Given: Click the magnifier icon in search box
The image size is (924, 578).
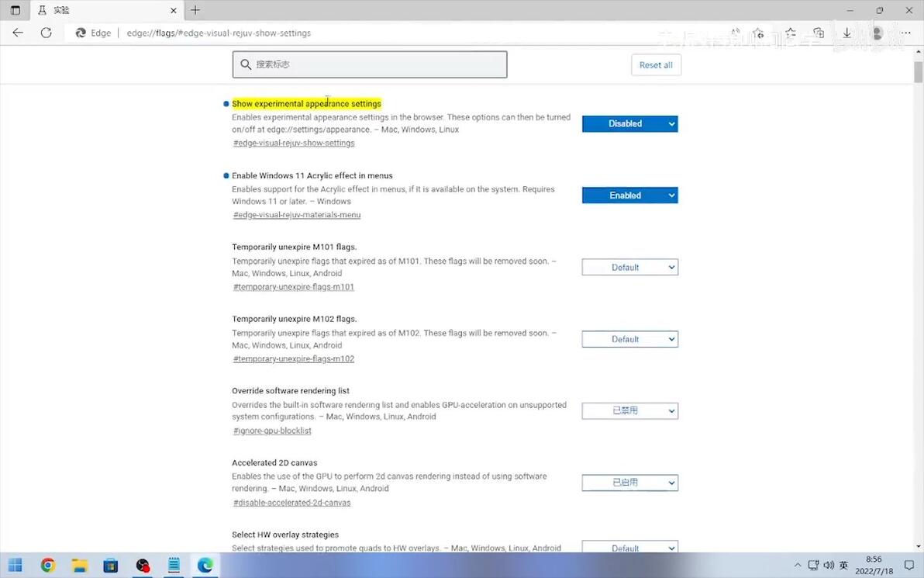Looking at the screenshot, I should [246, 64].
